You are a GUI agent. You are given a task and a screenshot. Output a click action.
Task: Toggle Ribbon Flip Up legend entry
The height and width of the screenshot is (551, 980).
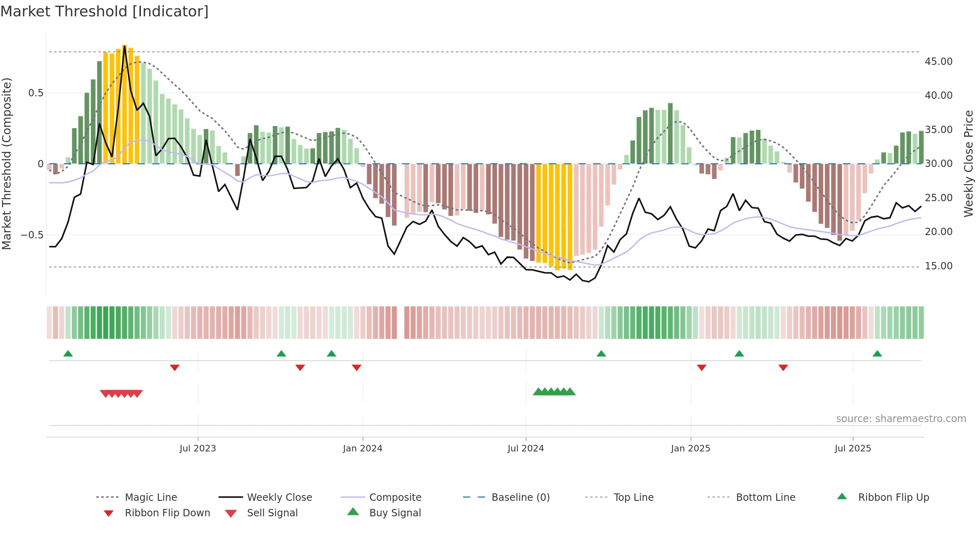883,497
